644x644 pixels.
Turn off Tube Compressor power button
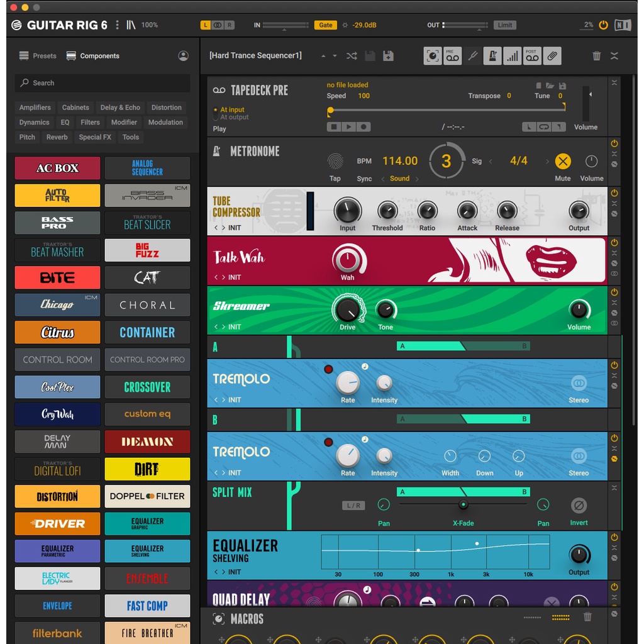click(614, 193)
